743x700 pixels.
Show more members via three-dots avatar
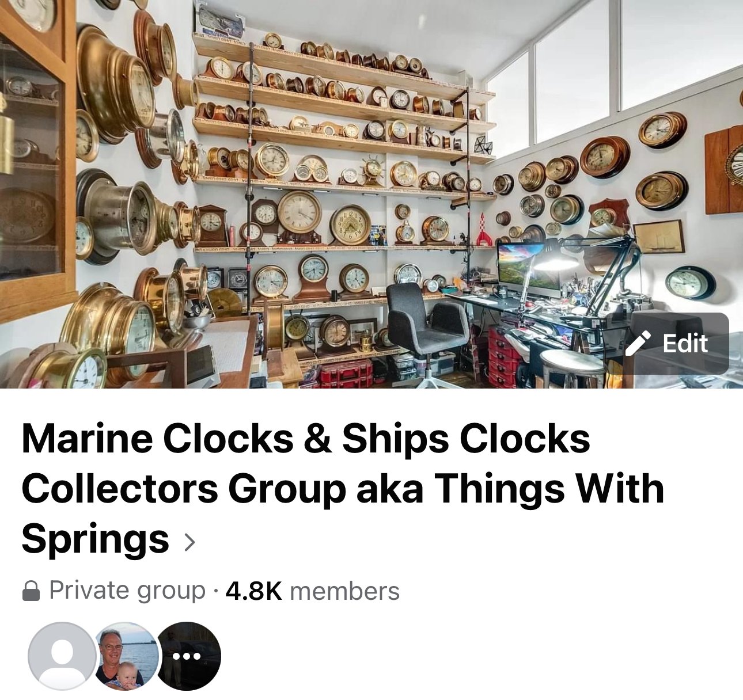tap(187, 656)
